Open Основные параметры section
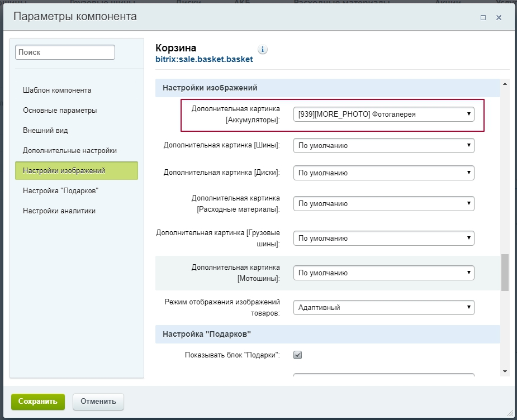 60,110
